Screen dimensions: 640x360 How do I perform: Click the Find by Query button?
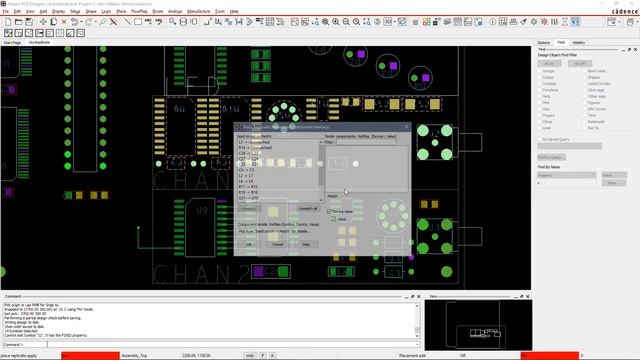tap(551, 157)
